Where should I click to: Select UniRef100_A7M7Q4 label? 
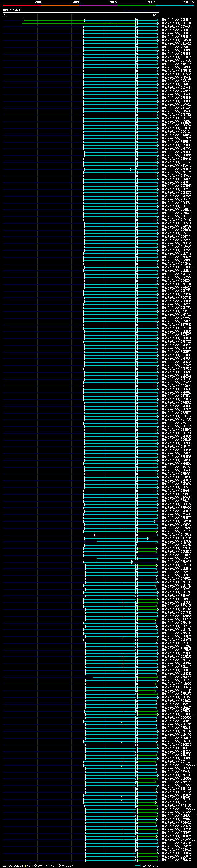pos(176,799)
